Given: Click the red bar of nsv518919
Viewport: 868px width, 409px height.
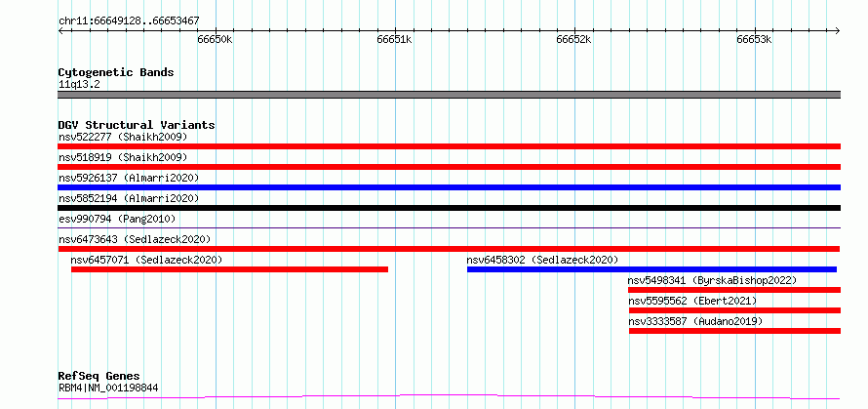Looking at the screenshot, I should (x=449, y=167).
